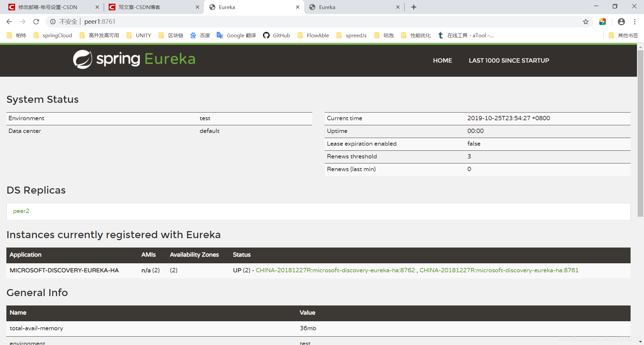The image size is (644, 345).
Task: Open the peer2 replica link
Action: (21, 211)
